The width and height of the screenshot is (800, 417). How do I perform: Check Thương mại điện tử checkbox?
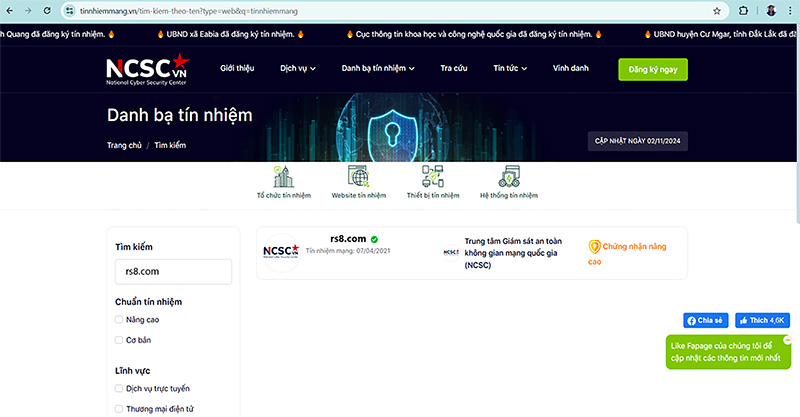[119, 409]
